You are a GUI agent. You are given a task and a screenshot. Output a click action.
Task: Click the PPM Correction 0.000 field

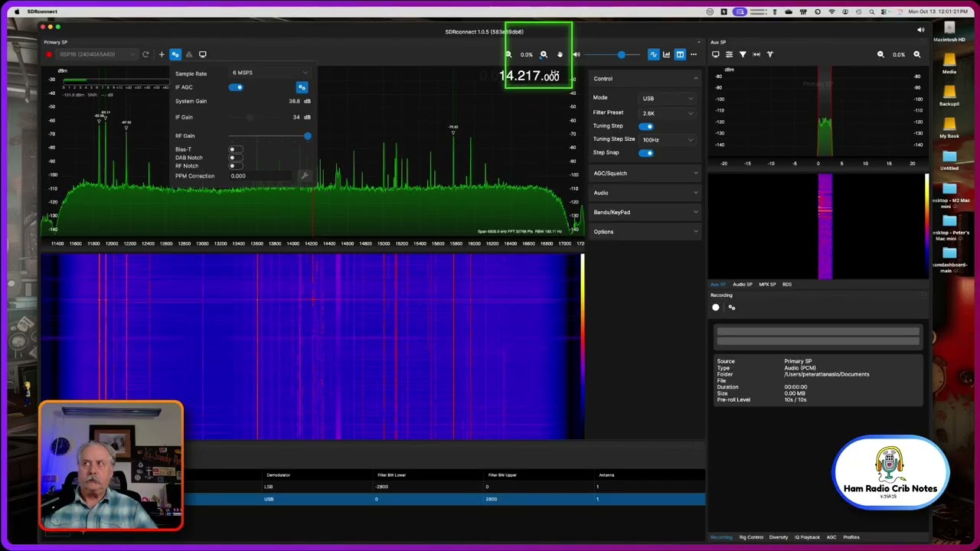click(263, 176)
